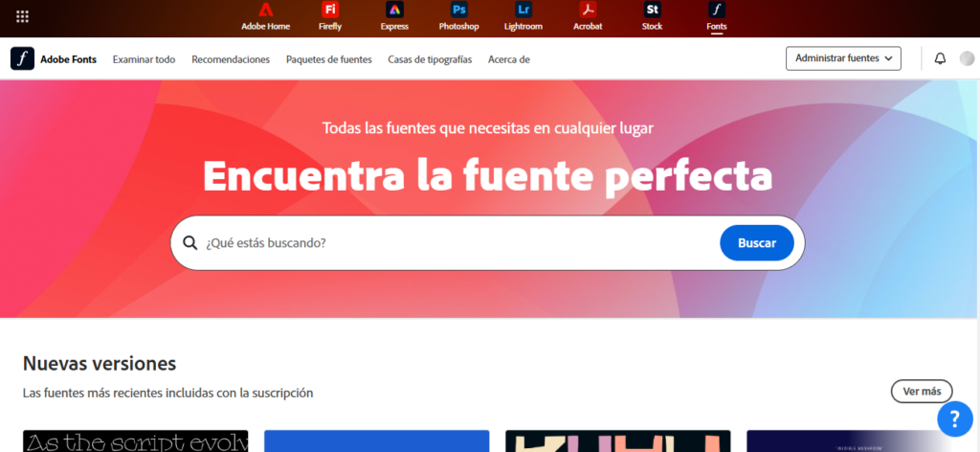
Task: Open the As the script font thumbnail
Action: pos(135,441)
